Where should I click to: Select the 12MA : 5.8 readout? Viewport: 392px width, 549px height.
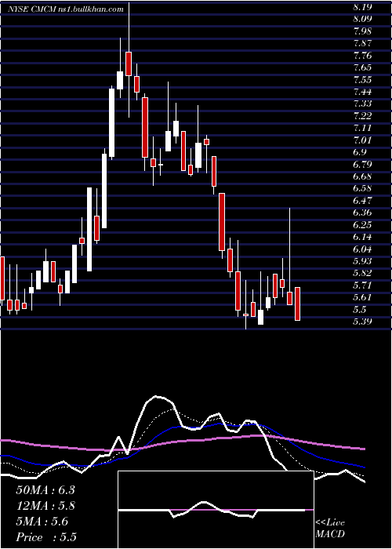[45, 506]
